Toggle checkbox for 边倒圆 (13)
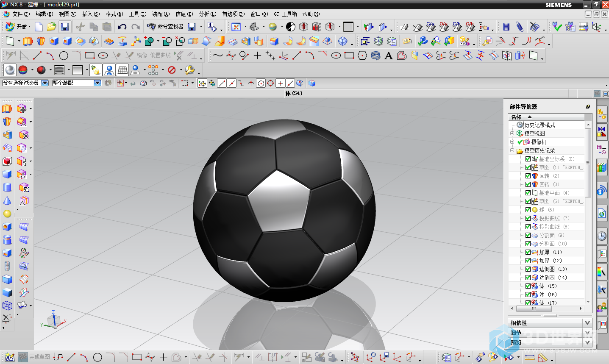The width and height of the screenshot is (609, 364). coord(528,269)
